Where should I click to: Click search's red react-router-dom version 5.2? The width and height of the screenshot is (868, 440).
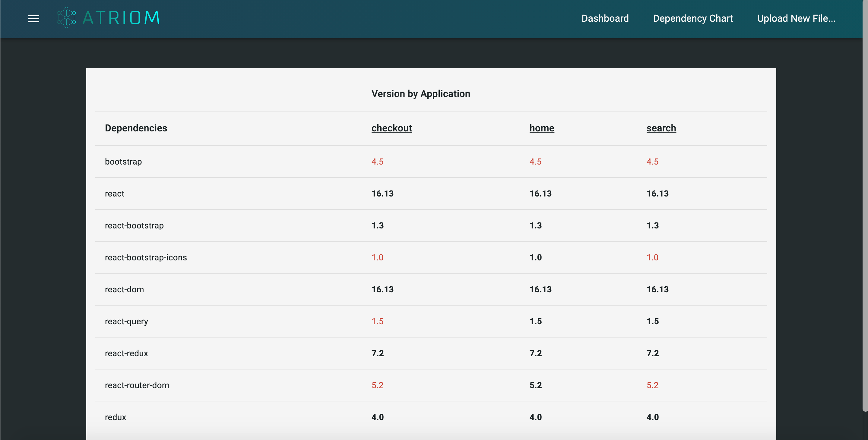tap(652, 385)
